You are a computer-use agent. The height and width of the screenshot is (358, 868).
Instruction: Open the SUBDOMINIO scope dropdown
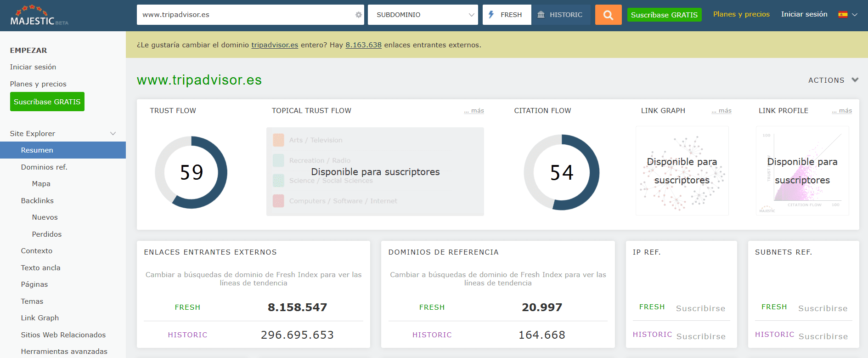coord(423,15)
